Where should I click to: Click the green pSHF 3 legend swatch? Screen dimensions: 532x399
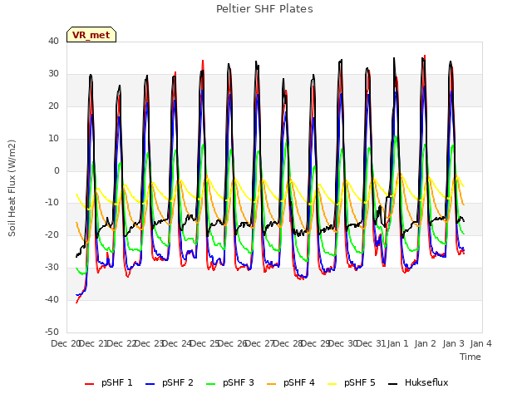[210, 384]
